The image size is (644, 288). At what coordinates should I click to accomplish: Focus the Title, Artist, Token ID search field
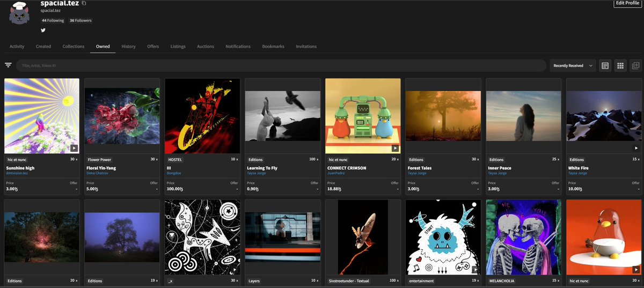280,65
